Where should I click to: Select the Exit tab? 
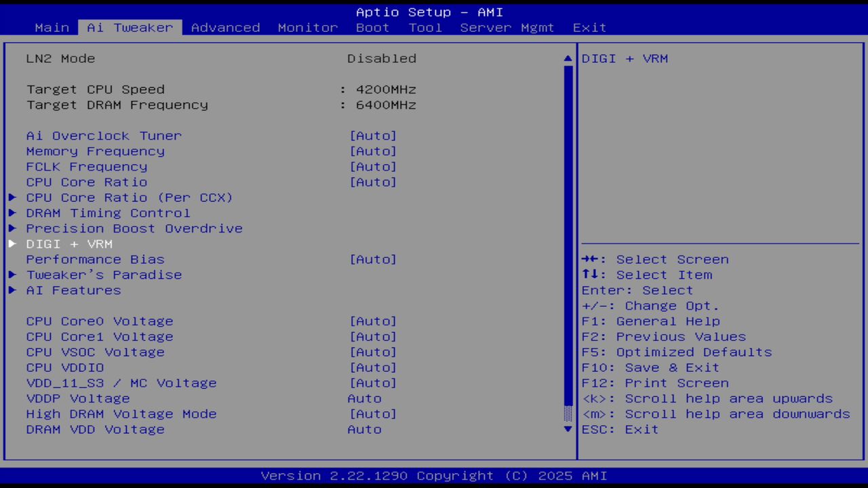tap(590, 28)
